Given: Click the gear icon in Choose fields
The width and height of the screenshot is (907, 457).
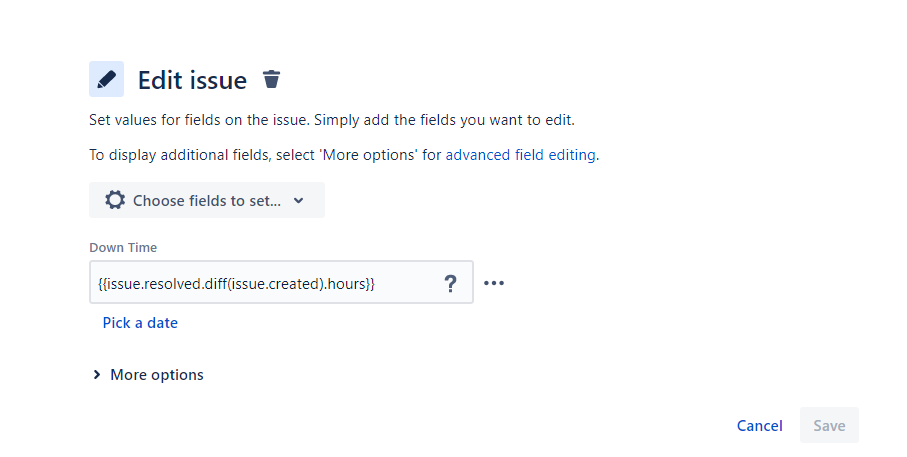Looking at the screenshot, I should pyautogui.click(x=115, y=200).
